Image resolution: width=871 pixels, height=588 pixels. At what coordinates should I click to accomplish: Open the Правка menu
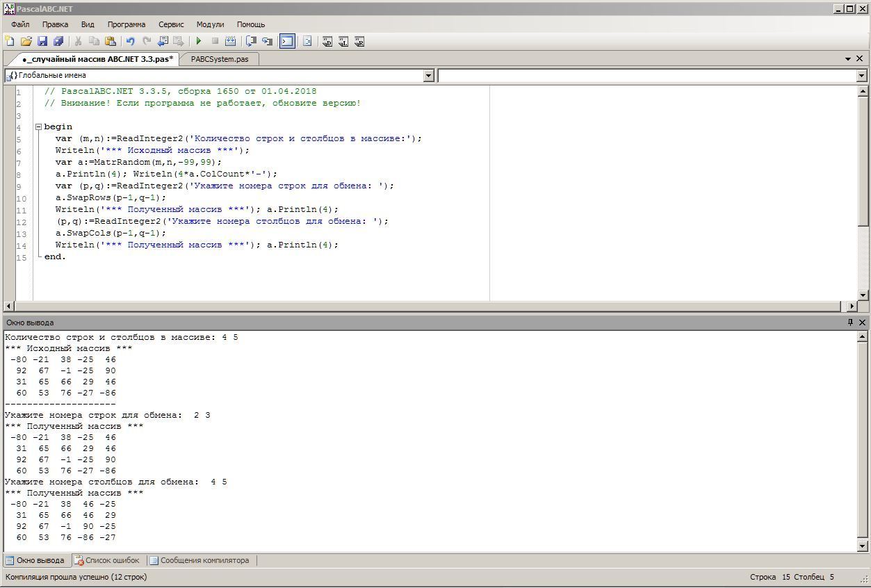coord(55,24)
